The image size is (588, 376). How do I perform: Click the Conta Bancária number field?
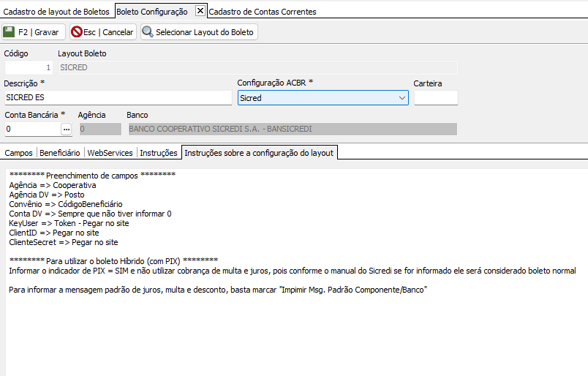tap(32, 129)
